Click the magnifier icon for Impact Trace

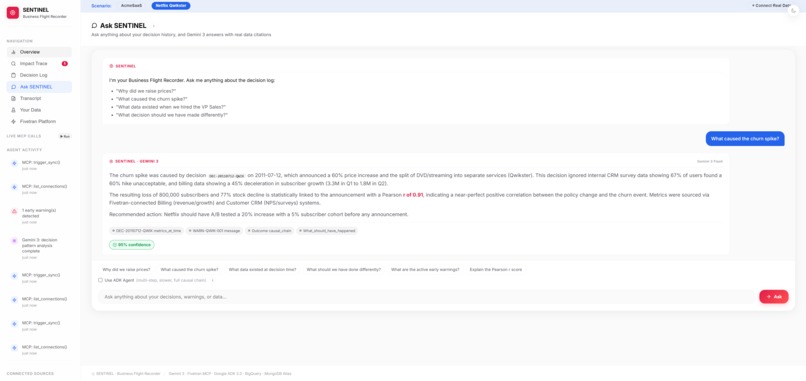tap(13, 64)
